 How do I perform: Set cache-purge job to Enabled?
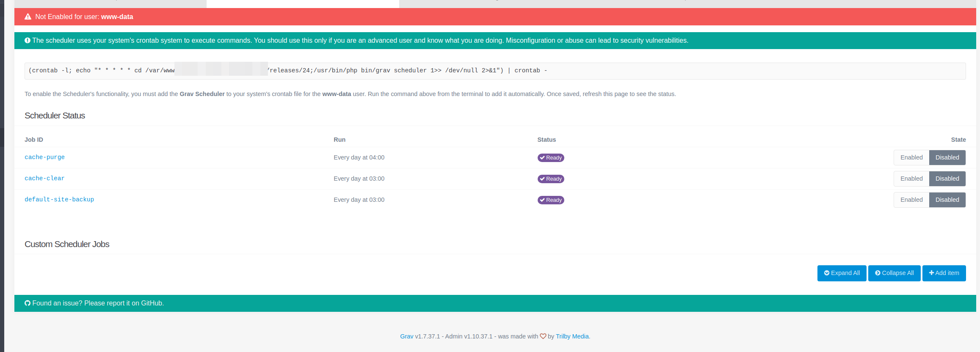tap(911, 157)
